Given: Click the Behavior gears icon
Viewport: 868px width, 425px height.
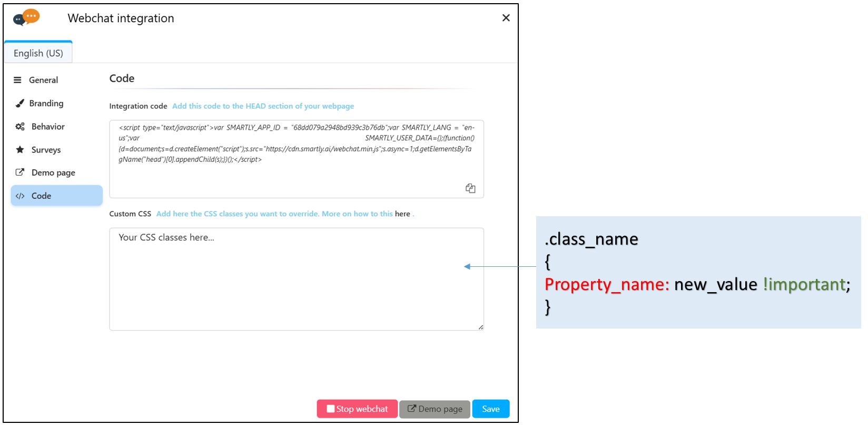Looking at the screenshot, I should tap(20, 127).
